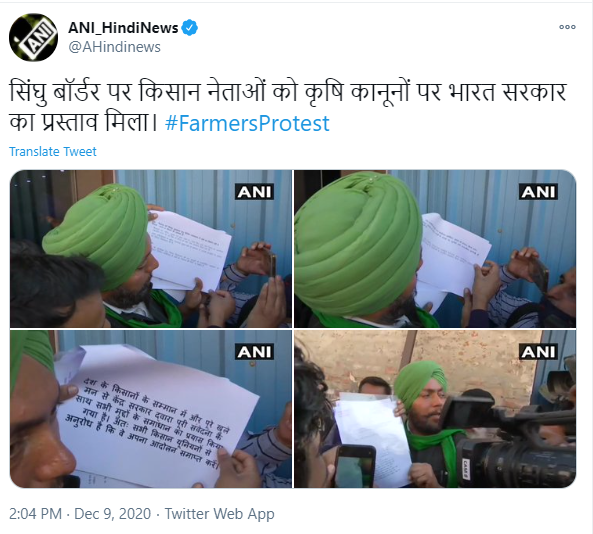The height and width of the screenshot is (534, 593).
Task: Click ANI watermark on bottom-right photo
Action: 539,352
